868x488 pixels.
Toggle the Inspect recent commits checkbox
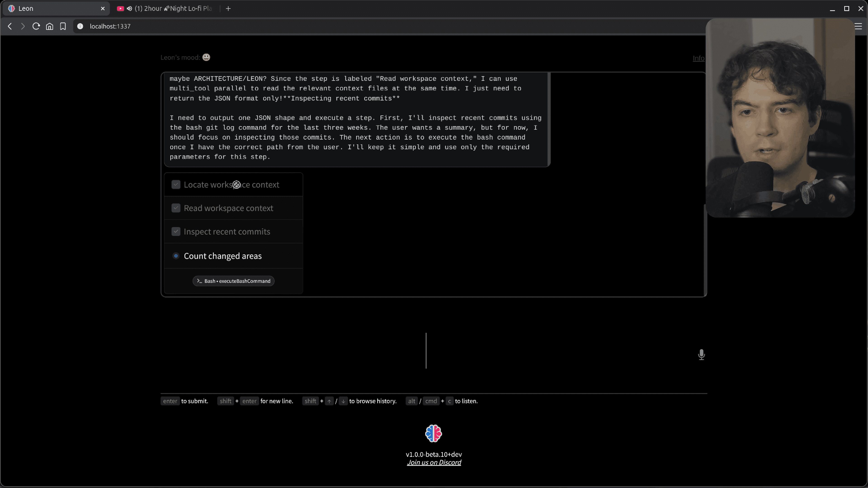pos(176,232)
